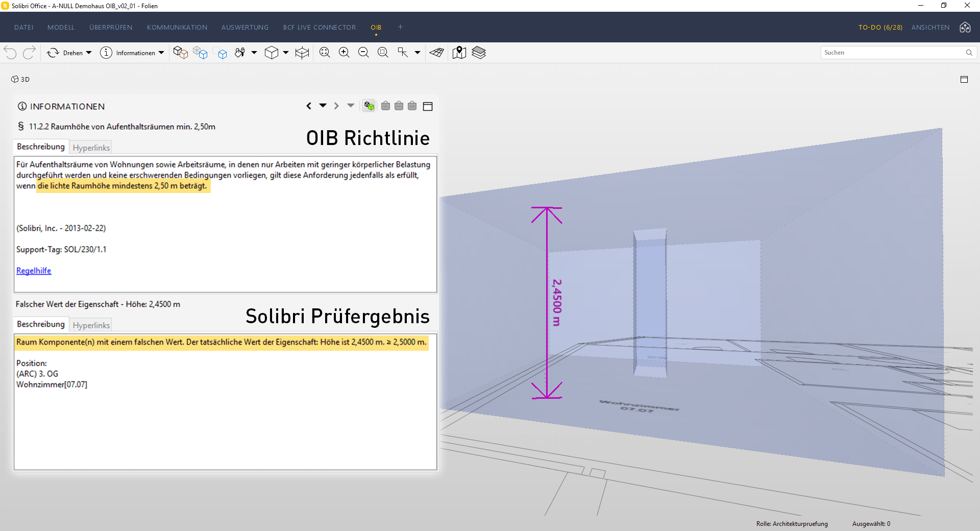
Task: Open the TO-DO (6/28) list
Action: click(x=880, y=28)
